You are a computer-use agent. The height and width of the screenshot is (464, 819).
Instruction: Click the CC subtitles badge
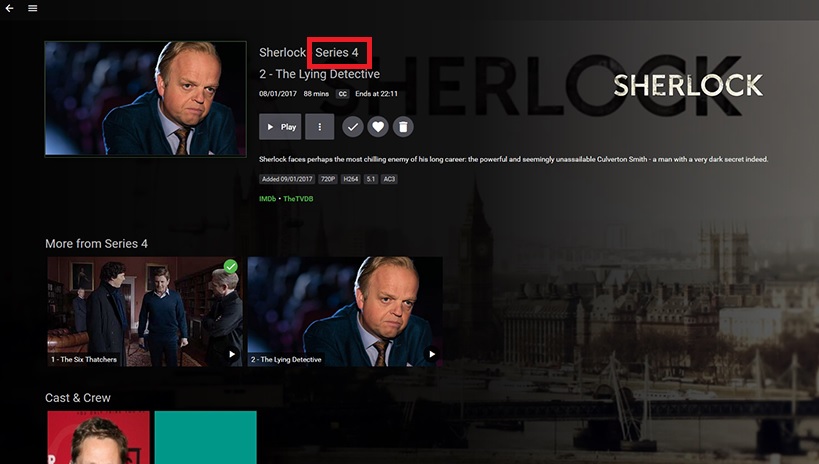click(342, 94)
